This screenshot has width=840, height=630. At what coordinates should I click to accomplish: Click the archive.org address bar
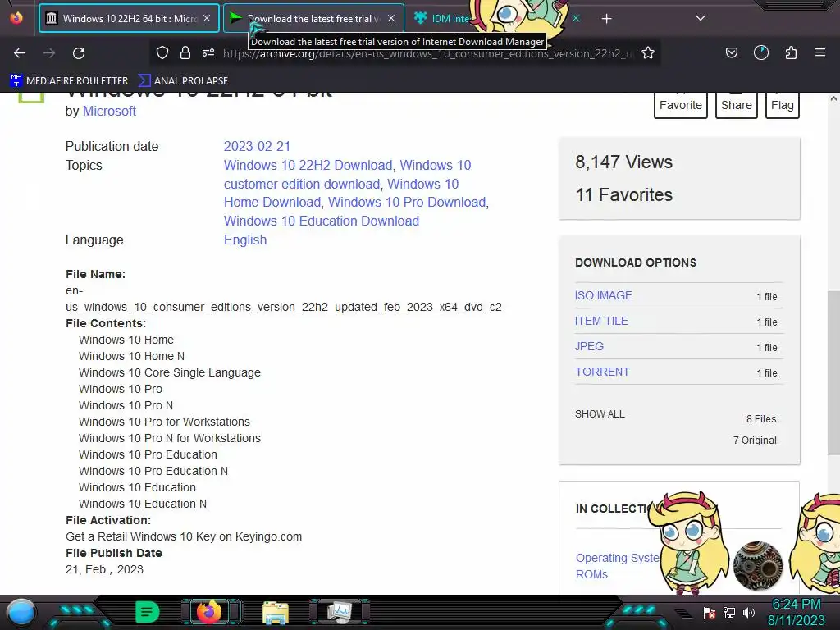coord(428,53)
